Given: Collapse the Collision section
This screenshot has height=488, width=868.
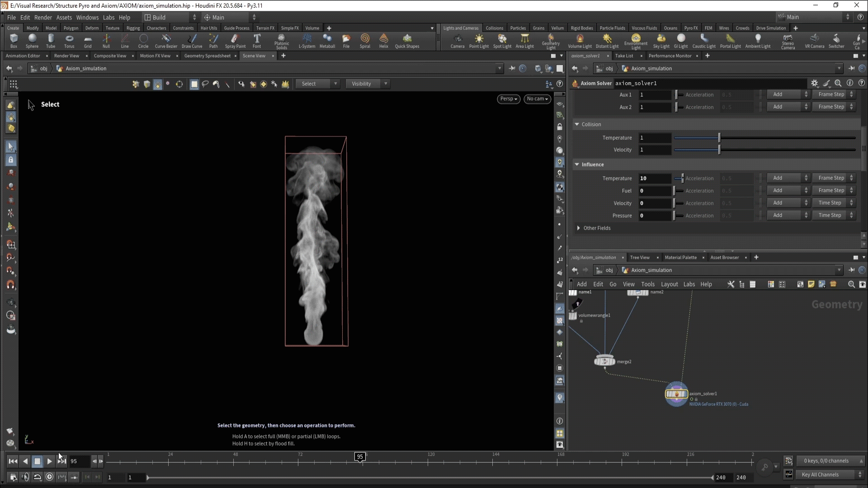Looking at the screenshot, I should [x=577, y=124].
